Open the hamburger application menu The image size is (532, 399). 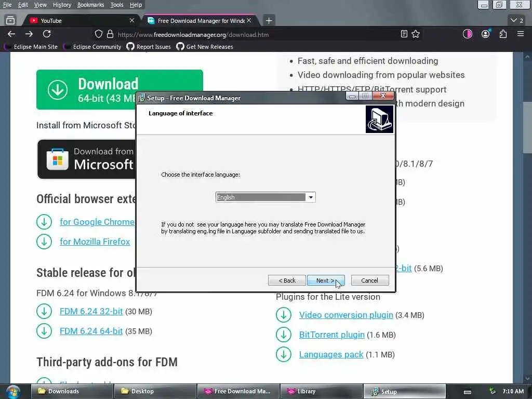click(521, 34)
